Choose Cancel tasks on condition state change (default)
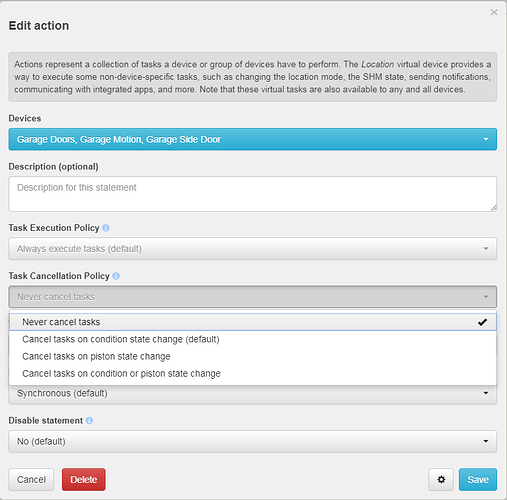This screenshot has width=507, height=500. point(253,339)
